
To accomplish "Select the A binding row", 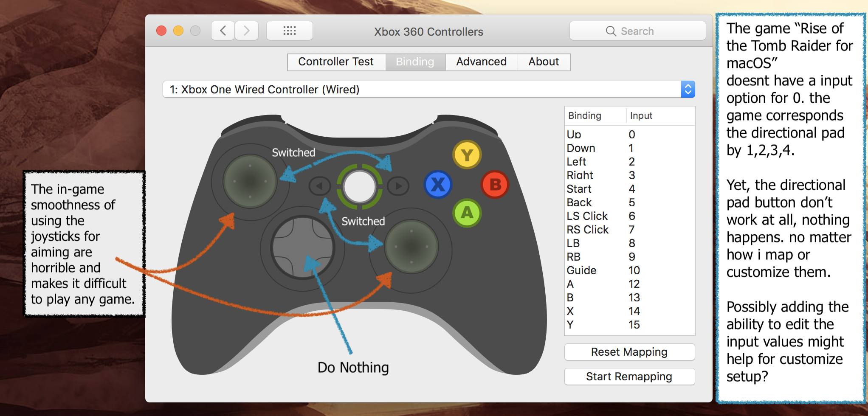I will [x=629, y=284].
